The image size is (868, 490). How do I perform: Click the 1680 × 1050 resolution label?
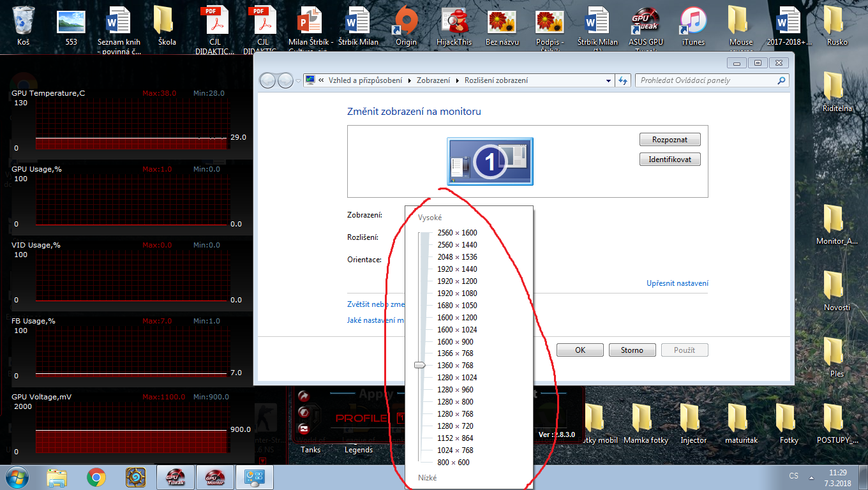point(457,306)
